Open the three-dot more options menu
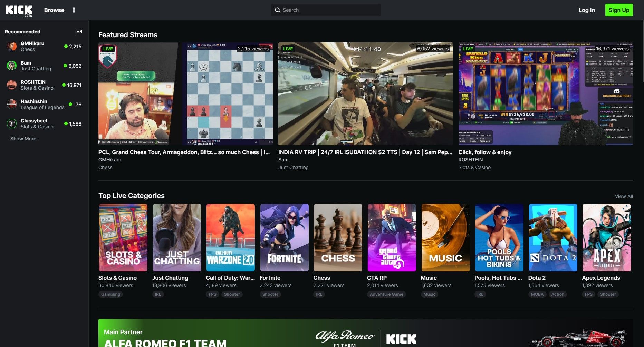This screenshot has height=347, width=644. (74, 10)
